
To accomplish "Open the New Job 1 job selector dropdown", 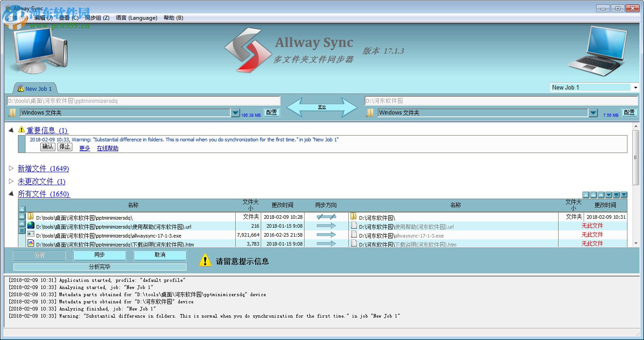I will pyautogui.click(x=636, y=87).
